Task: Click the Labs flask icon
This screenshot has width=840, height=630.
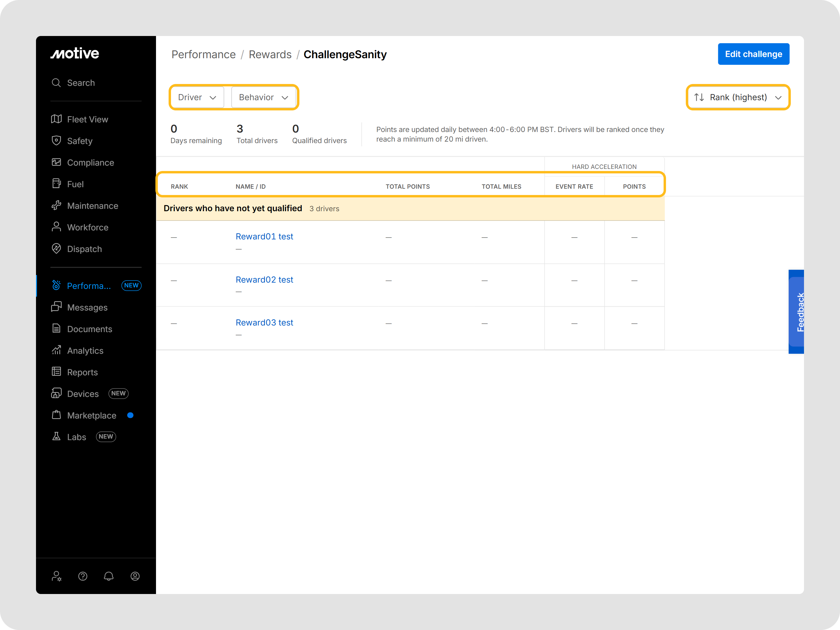Action: (56, 436)
